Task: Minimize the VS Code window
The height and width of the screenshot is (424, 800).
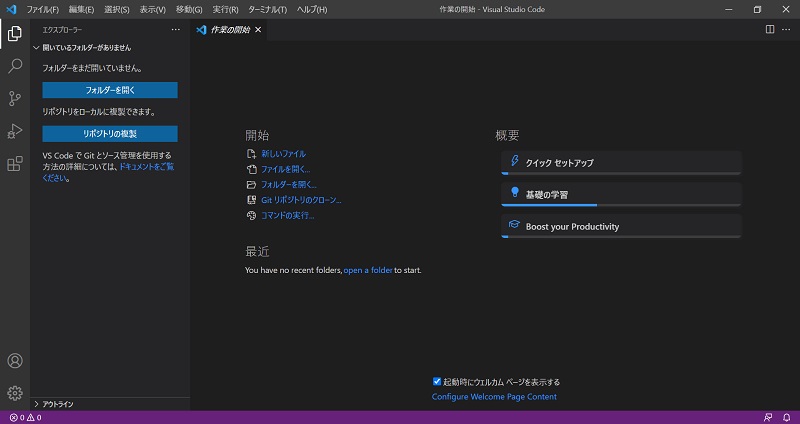Action: pyautogui.click(x=730, y=9)
